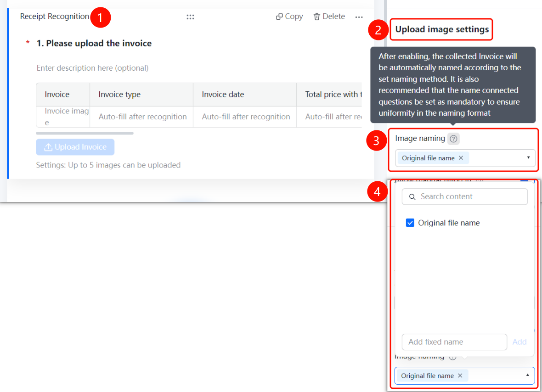This screenshot has height=392, width=542.
Task: Click the 'Upload image settings' heading
Action: [442, 29]
